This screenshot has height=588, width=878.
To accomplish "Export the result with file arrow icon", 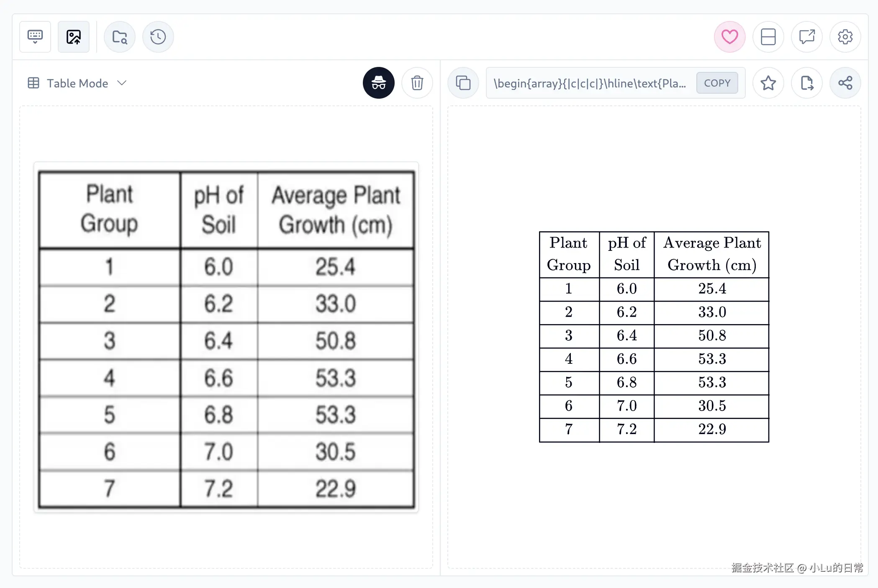I will click(x=806, y=83).
